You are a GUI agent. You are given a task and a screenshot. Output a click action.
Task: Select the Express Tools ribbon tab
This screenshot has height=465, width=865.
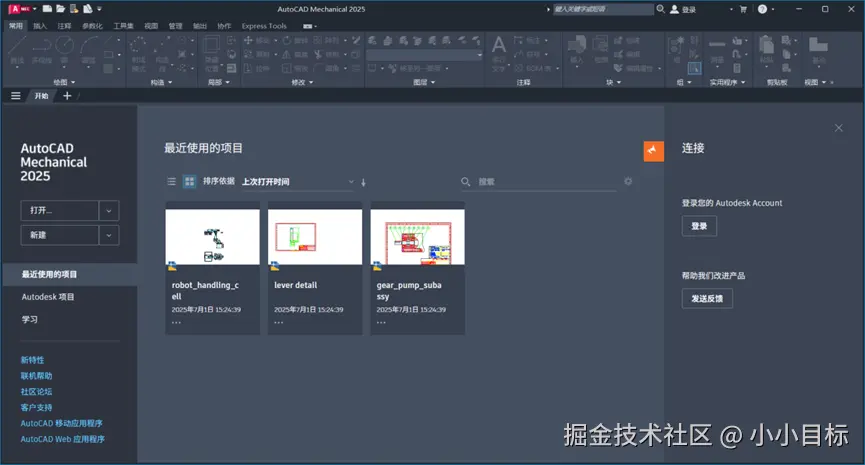[264, 26]
